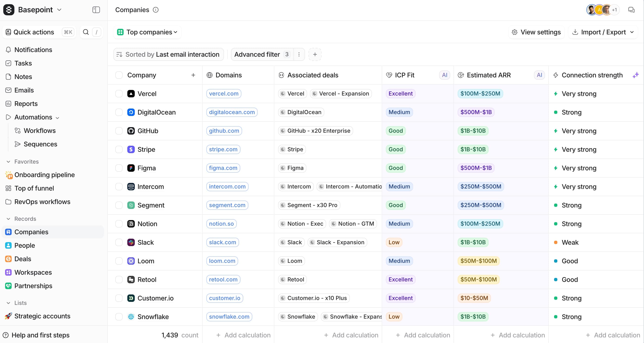The image size is (644, 343).
Task: Open View settings
Action: [536, 32]
